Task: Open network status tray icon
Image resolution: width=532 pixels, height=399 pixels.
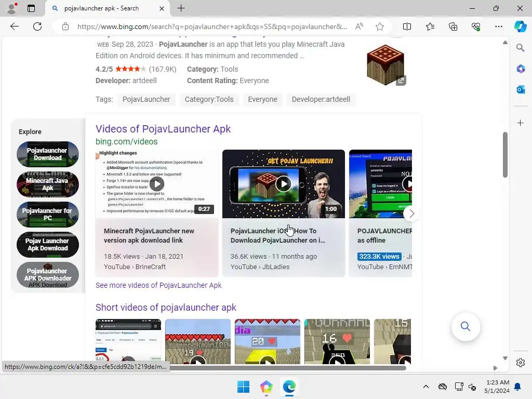Action: point(459,387)
